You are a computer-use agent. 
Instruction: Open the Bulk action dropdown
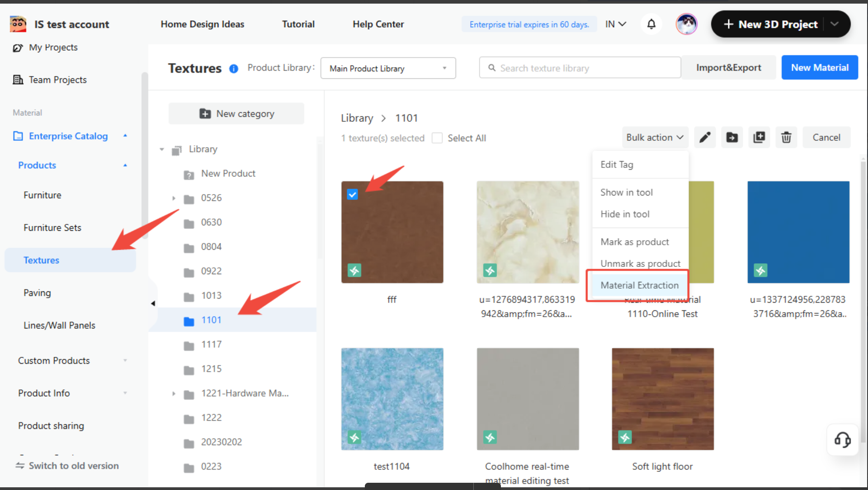[x=655, y=138]
